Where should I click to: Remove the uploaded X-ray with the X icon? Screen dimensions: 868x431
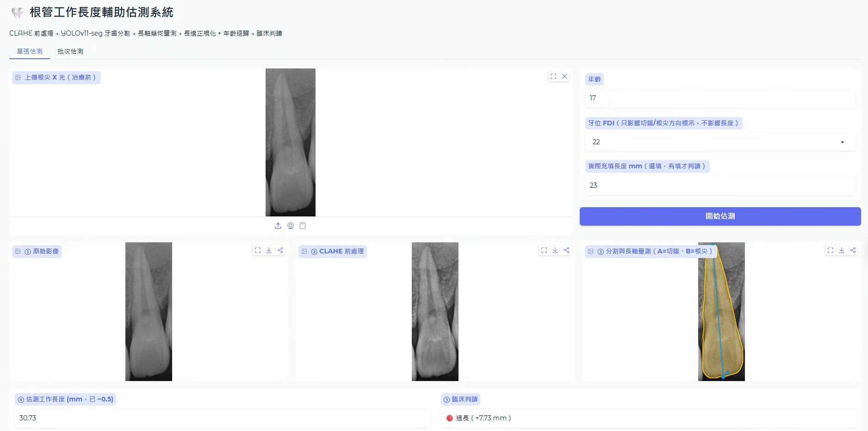click(564, 76)
